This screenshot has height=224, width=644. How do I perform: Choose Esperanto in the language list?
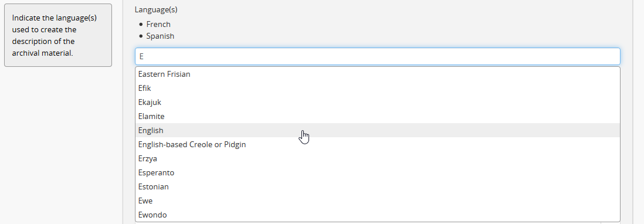coord(378,172)
